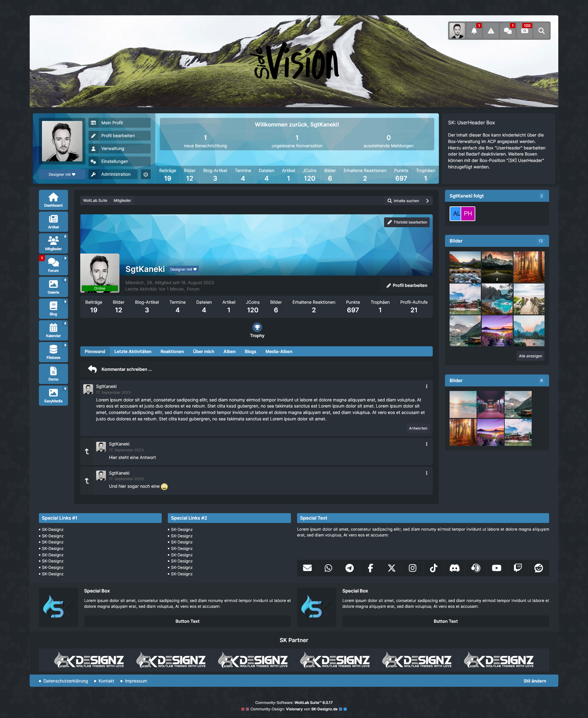Viewport: 588px width, 718px height.
Task: Click the Trophy badge icon
Action: point(257,327)
